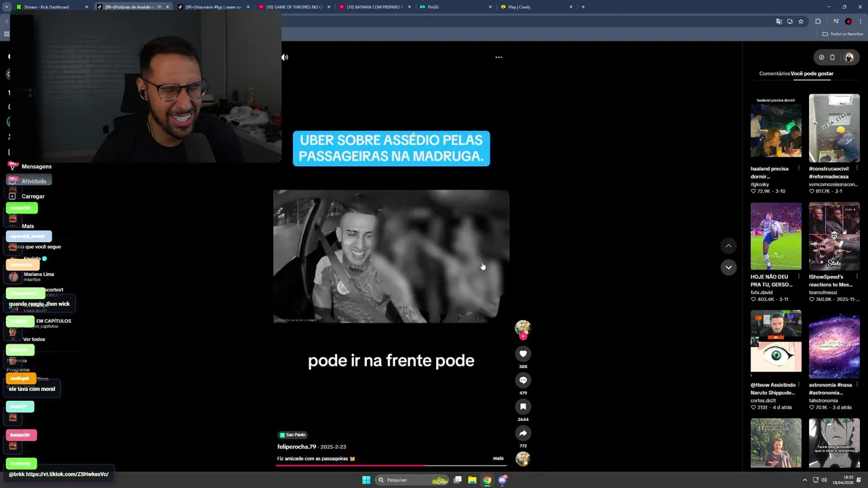The width and height of the screenshot is (868, 488).
Task: Open Google Chrome from the taskbar
Action: point(487,480)
